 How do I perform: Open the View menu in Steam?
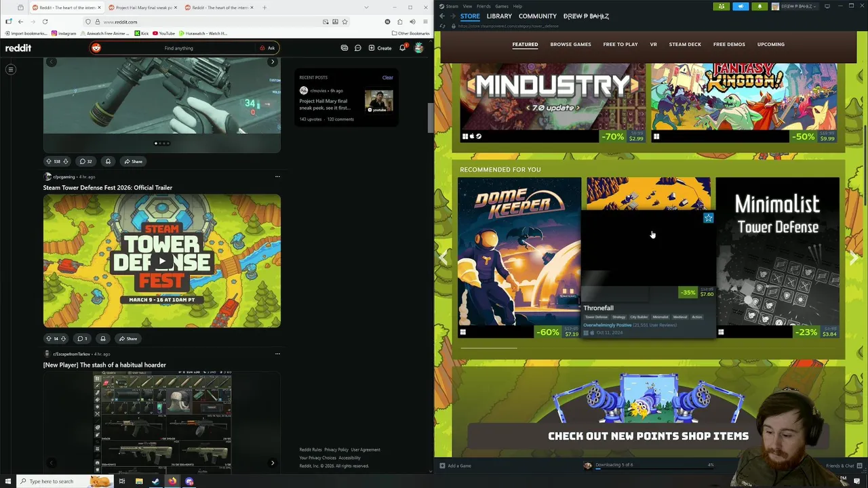(467, 6)
